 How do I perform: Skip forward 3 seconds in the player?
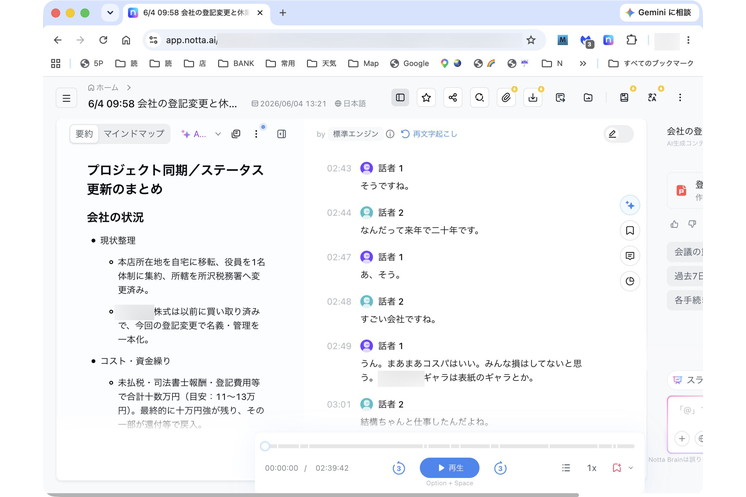500,468
